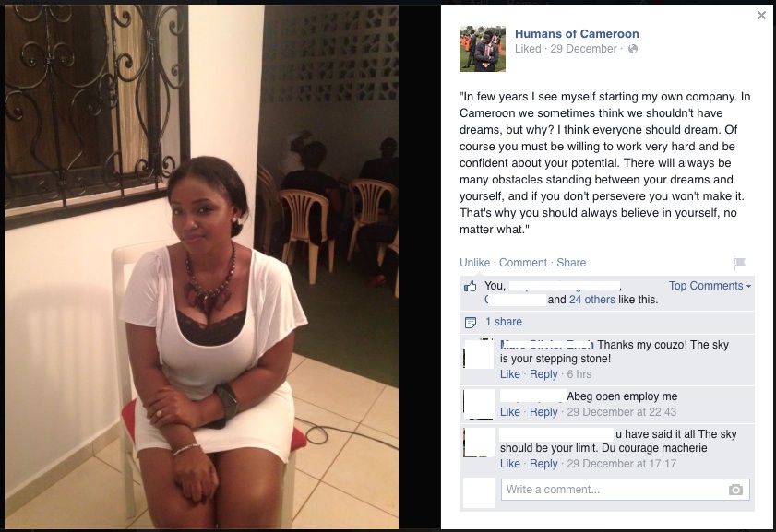Click the thumbs-up likes icon
The width and height of the screenshot is (776, 532).
click(x=471, y=286)
